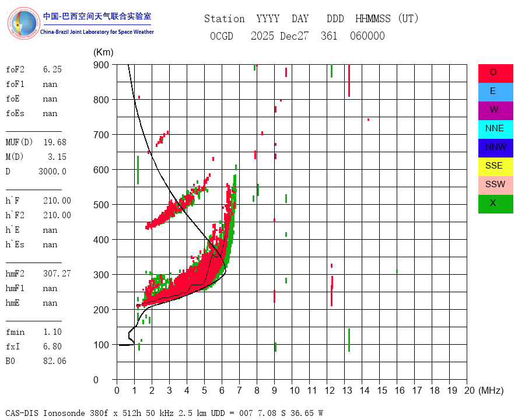This screenshot has width=525, height=420.
Task: Click the tall red echo streak at 13 MHz
Action: point(349,80)
